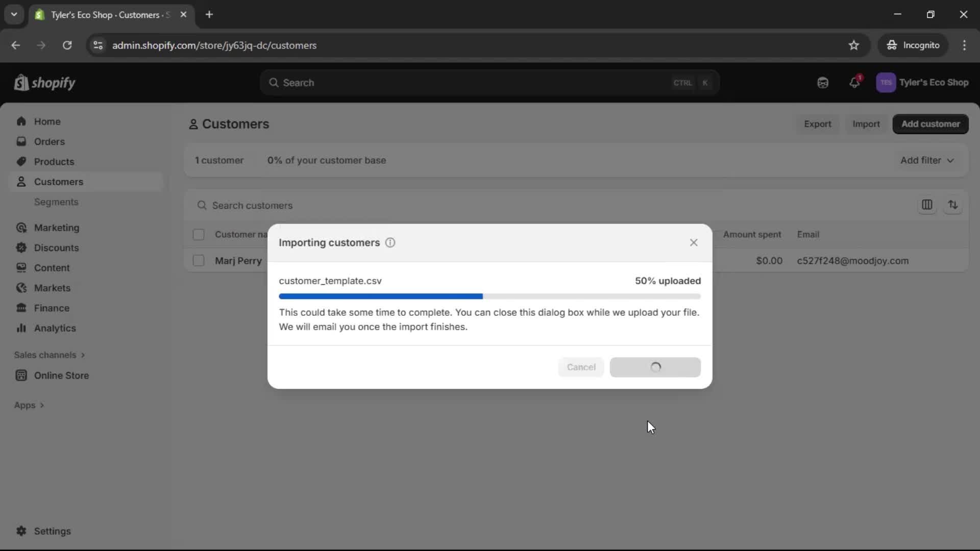This screenshot has width=980, height=551.
Task: Click the sort customers icon
Action: 953,205
